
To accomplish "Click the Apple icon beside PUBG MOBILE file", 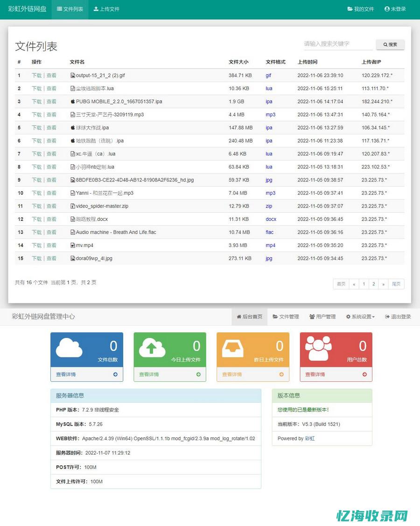I will (x=73, y=102).
